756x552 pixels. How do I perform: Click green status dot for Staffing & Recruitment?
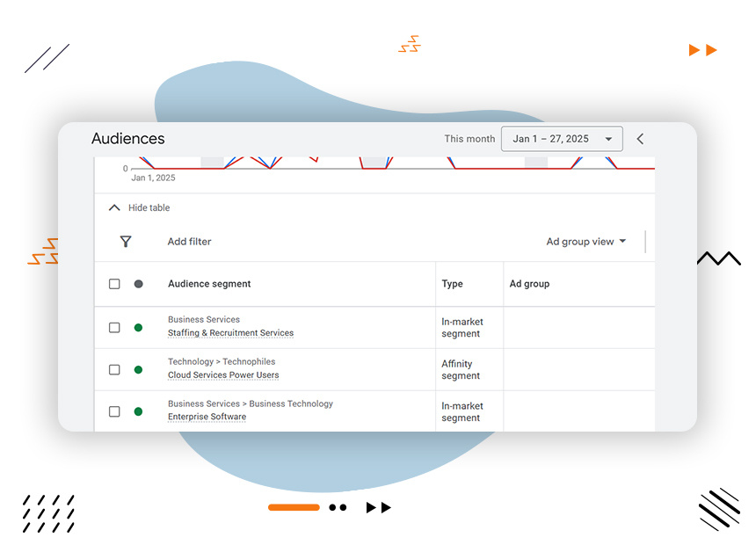click(x=138, y=328)
